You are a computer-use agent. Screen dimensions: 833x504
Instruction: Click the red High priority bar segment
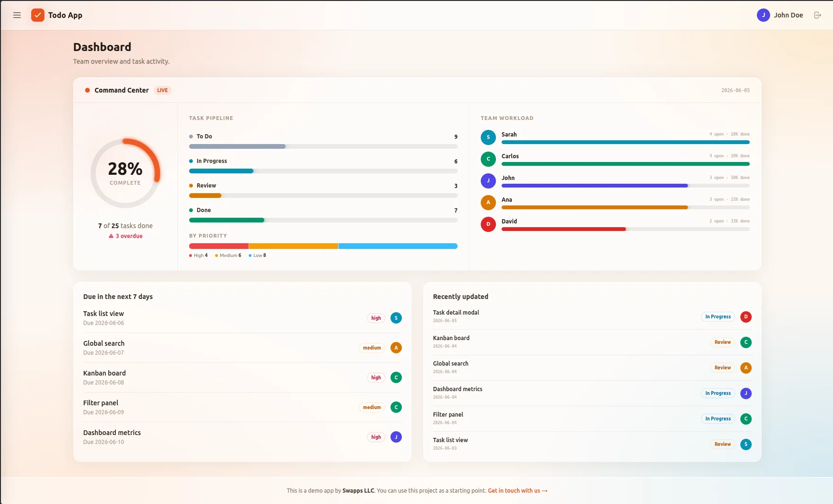pyautogui.click(x=219, y=246)
